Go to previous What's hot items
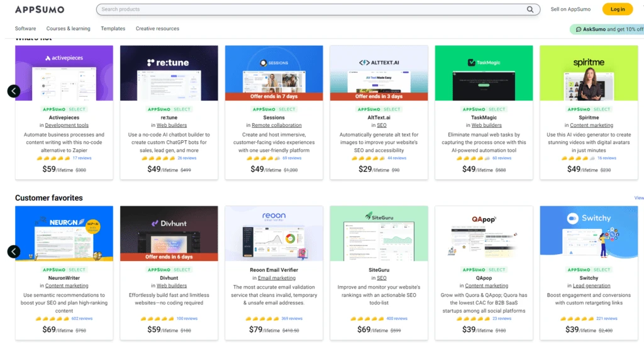Viewport: 644px width, 349px height. (14, 91)
